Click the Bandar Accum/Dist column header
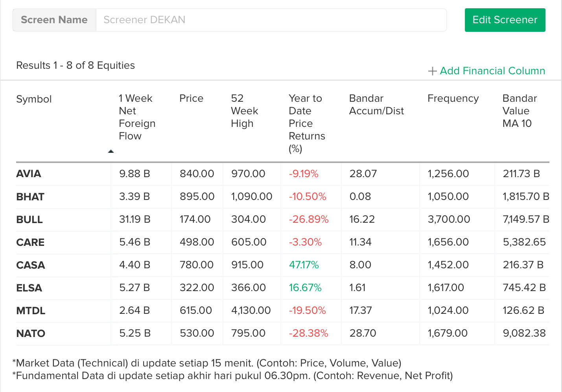This screenshot has height=392, width=562. point(376,104)
